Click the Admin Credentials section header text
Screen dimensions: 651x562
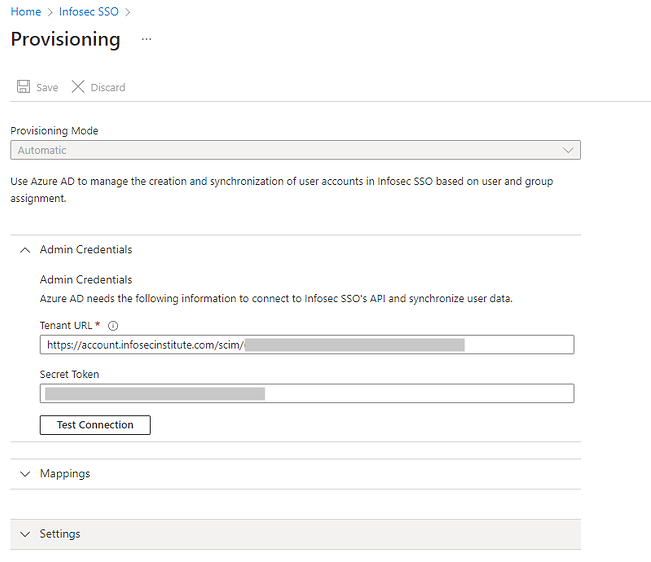coord(86,250)
